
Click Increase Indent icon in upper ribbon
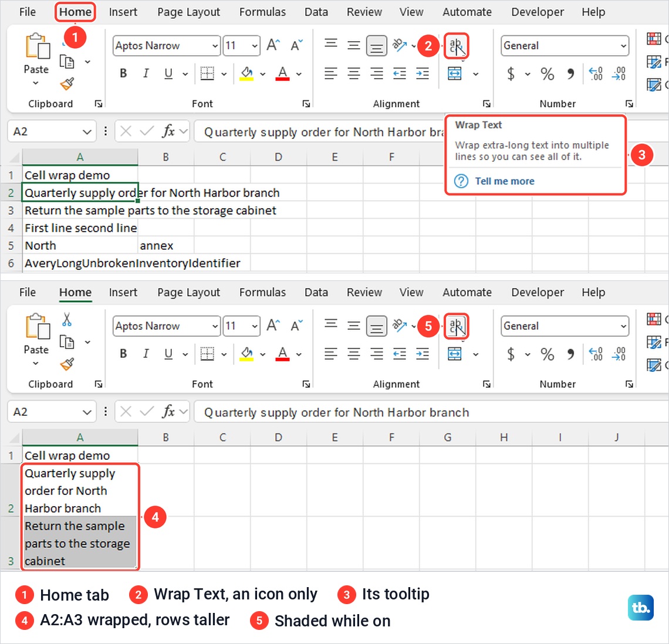tap(423, 73)
